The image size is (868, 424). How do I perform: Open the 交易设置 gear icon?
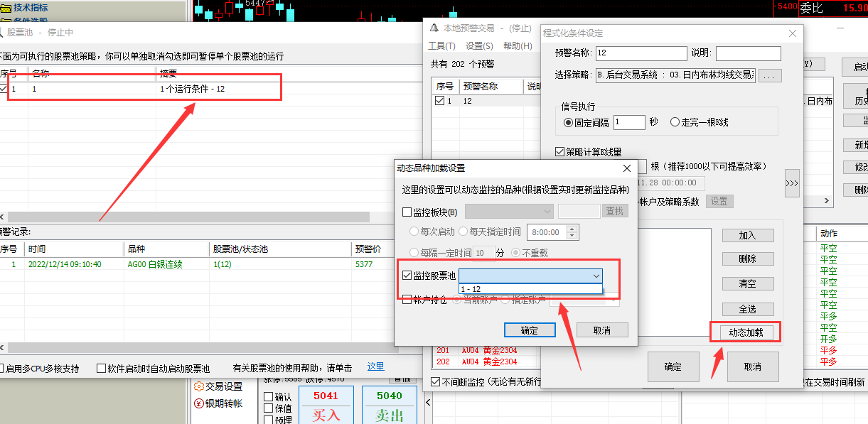pos(199,387)
